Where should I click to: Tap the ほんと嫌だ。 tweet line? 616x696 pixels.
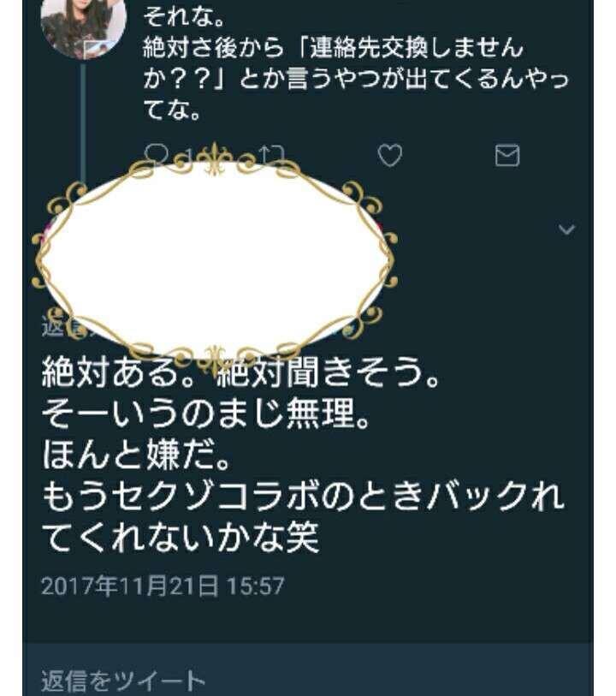[x=136, y=455]
